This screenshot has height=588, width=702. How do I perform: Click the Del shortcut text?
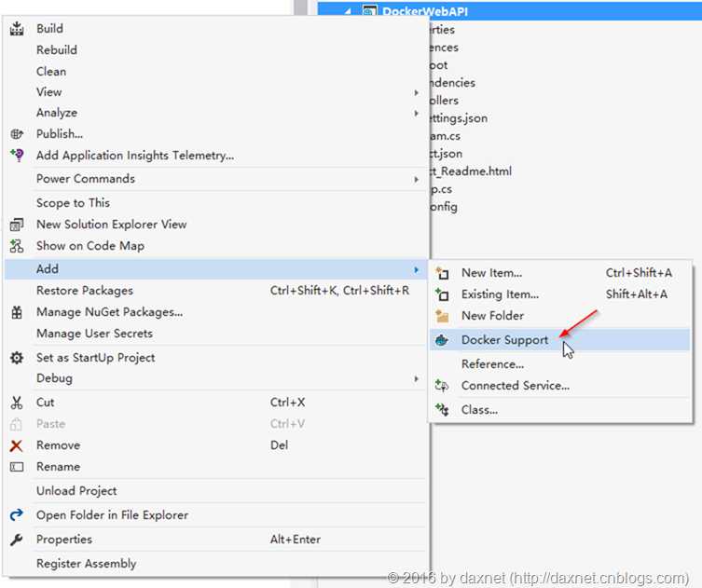coord(279,445)
